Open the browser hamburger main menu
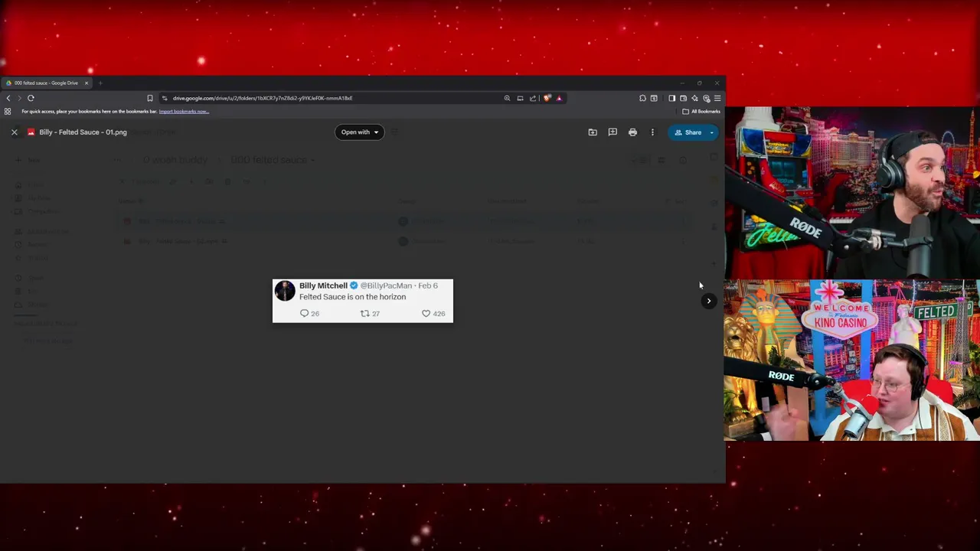Screen dimensions: 980x551 click(717, 98)
